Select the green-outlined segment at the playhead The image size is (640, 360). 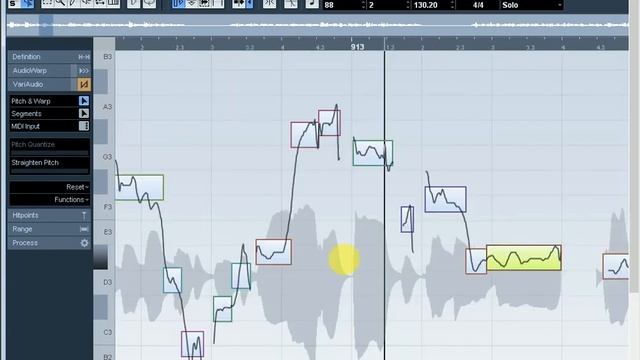[373, 153]
